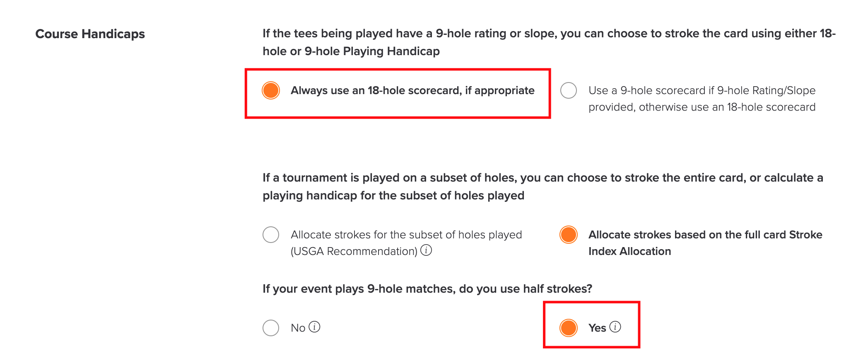Click 'Allocate strokes based on the full card' label

pyautogui.click(x=705, y=243)
